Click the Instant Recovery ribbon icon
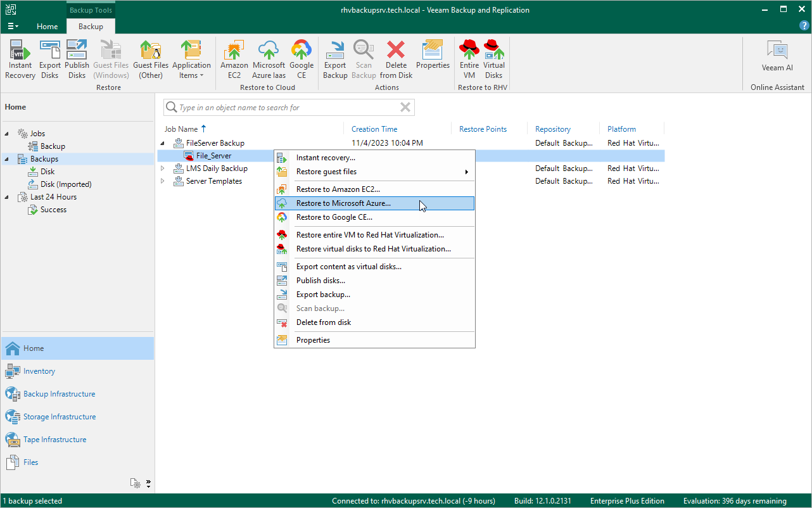Image resolution: width=812 pixels, height=508 pixels. click(20, 60)
